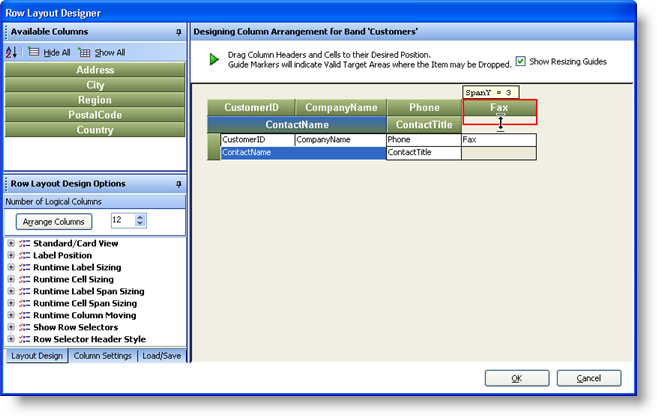Select the CustomerID column header
This screenshot has width=657, height=416.
251,108
